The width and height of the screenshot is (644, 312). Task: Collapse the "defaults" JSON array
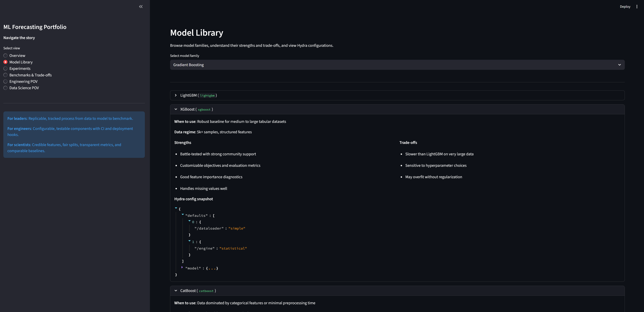183,215
